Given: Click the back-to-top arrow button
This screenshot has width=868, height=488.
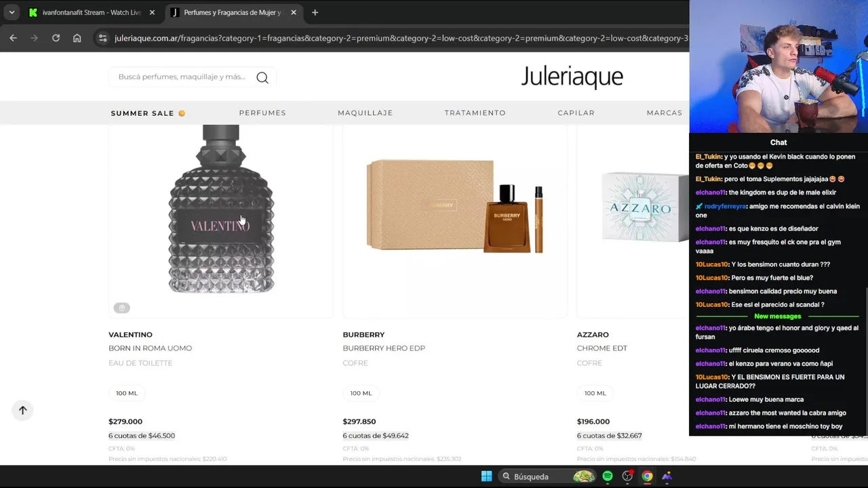Looking at the screenshot, I should (x=22, y=410).
